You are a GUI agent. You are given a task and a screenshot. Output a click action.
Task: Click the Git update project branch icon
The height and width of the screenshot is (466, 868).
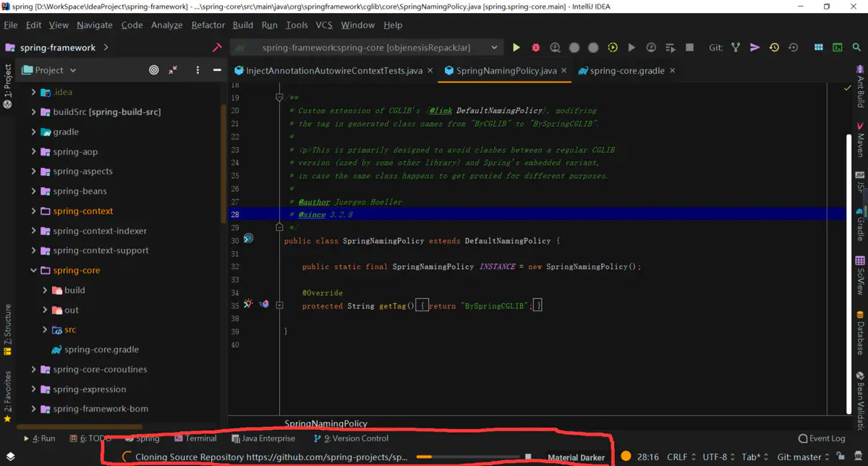(736, 47)
